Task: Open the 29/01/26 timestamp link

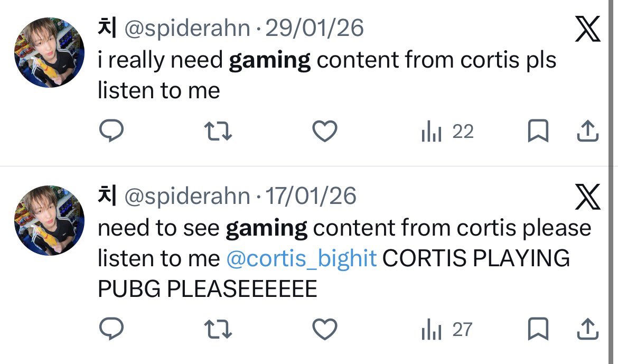Action: (x=314, y=27)
